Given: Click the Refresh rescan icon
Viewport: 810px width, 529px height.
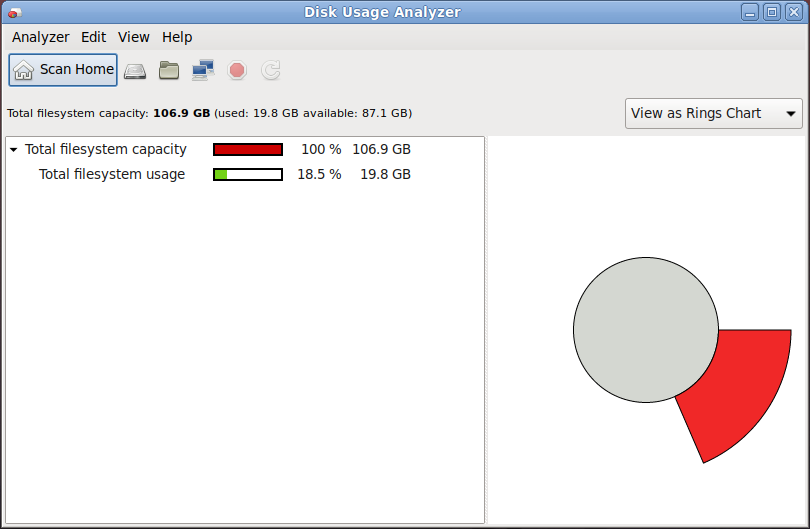Looking at the screenshot, I should click(x=271, y=70).
